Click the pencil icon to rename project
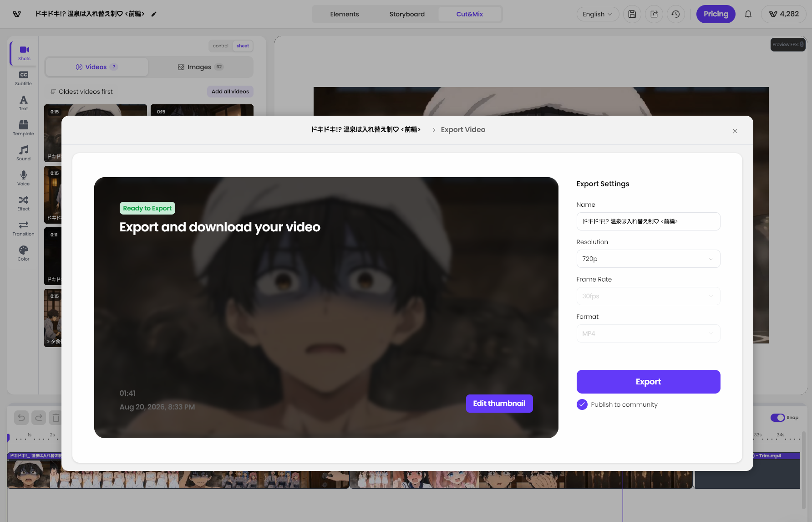812x522 pixels. click(x=154, y=14)
